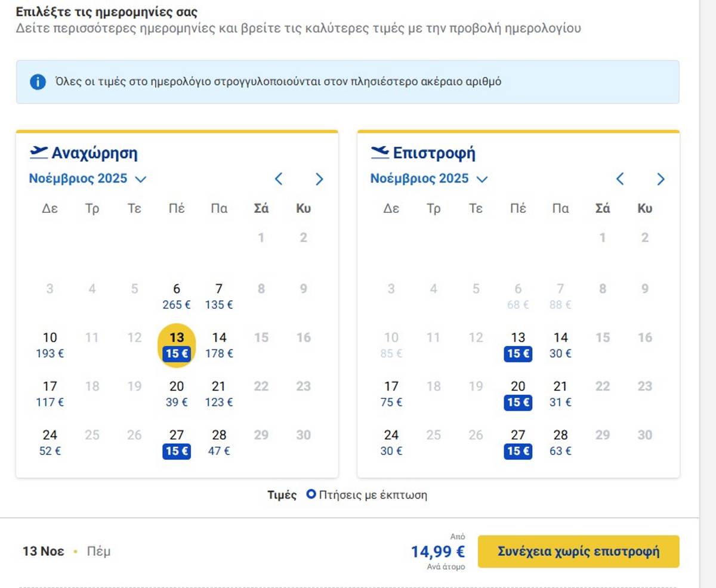Pick return date 17 at 75 €

point(391,394)
